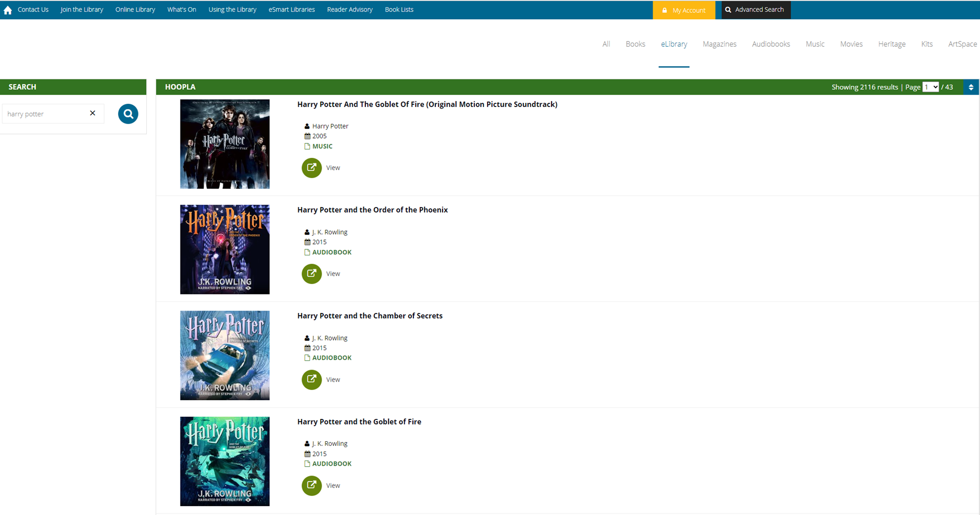Switch to the Magazines tab
The image size is (980, 515).
pyautogui.click(x=720, y=44)
